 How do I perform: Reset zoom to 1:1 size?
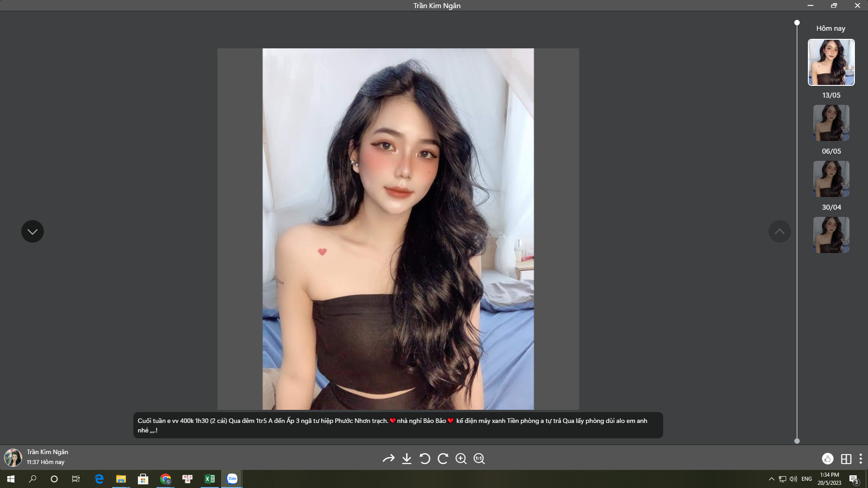point(479,459)
